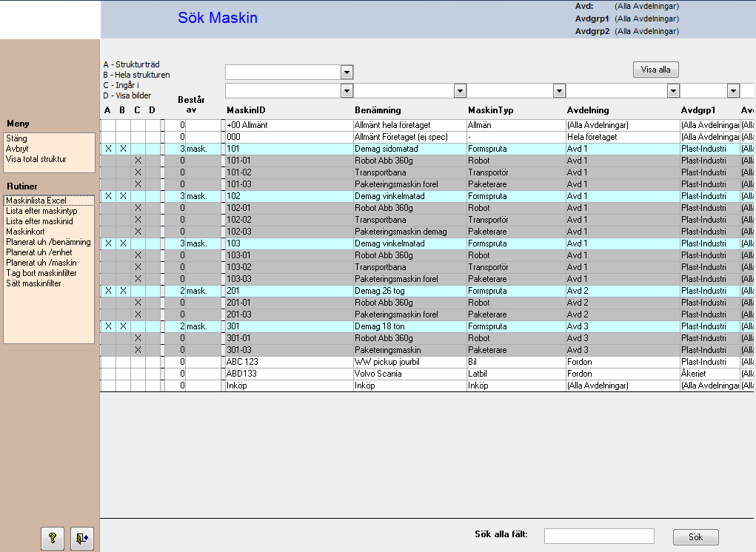The image size is (756, 552).
Task: Open the Avdgrp1 column filter dropdown
Action: 733,90
